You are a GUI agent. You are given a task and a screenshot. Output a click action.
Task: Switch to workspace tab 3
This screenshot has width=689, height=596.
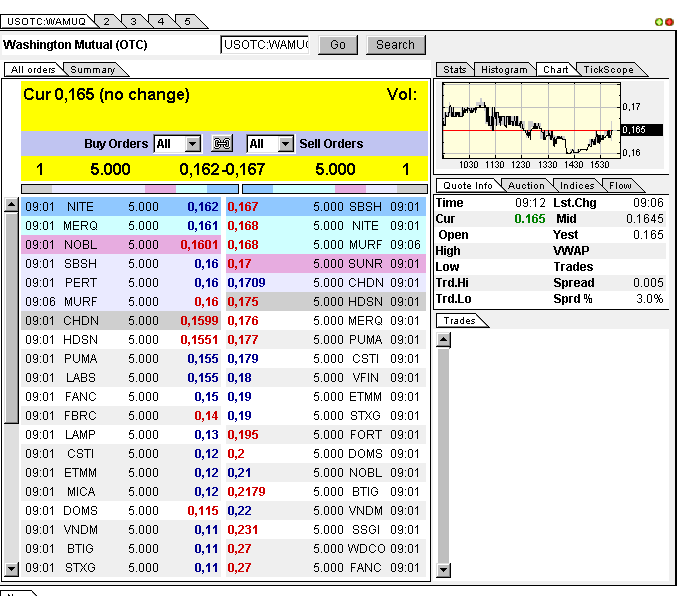click(134, 22)
